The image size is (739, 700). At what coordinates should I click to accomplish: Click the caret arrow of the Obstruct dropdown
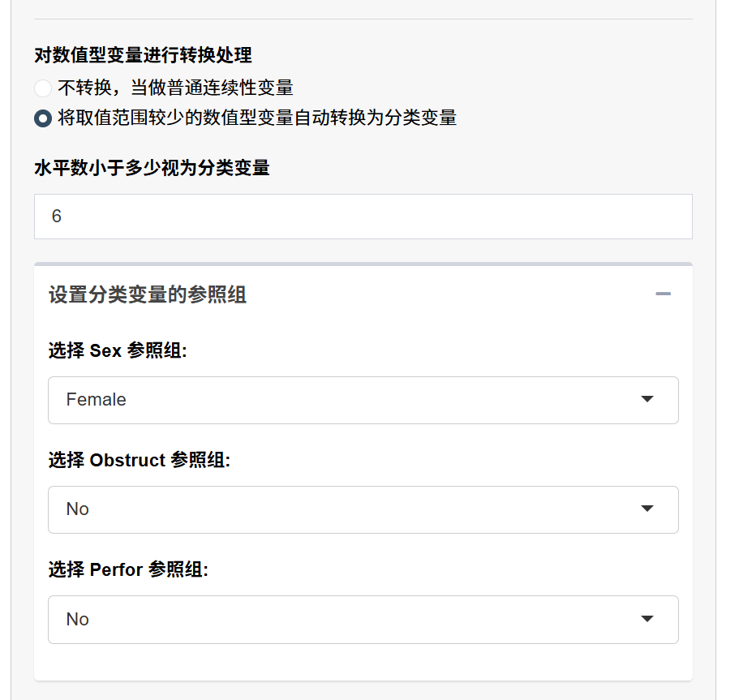point(647,509)
